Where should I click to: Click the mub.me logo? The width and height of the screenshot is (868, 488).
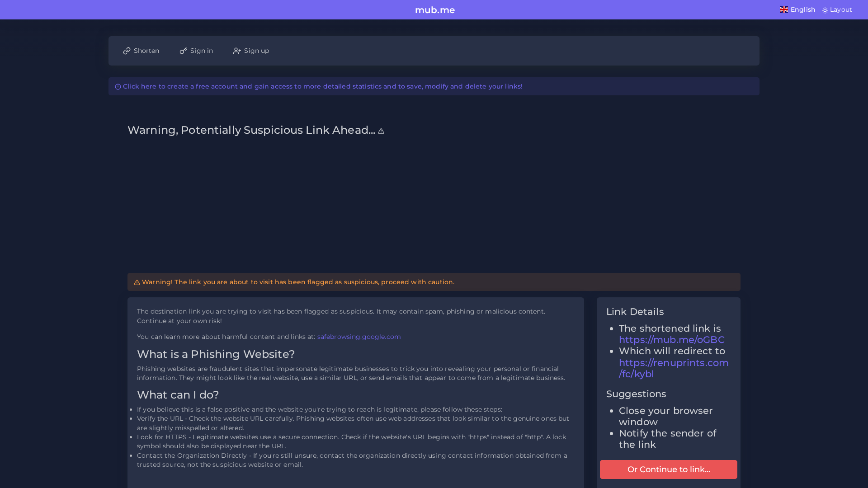coord(434,10)
